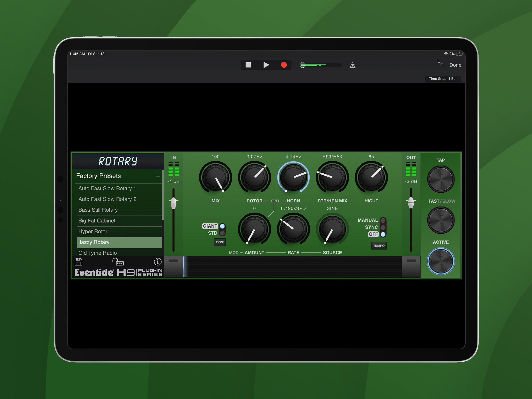Click the input level IN slider handle
The width and height of the screenshot is (532, 399).
point(173,203)
